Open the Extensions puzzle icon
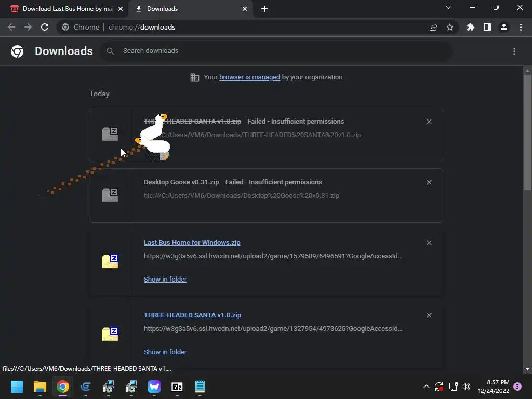 pos(470,27)
